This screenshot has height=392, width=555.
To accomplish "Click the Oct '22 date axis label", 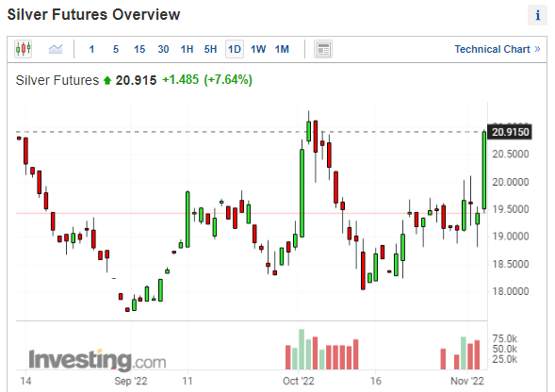I will [x=299, y=381].
